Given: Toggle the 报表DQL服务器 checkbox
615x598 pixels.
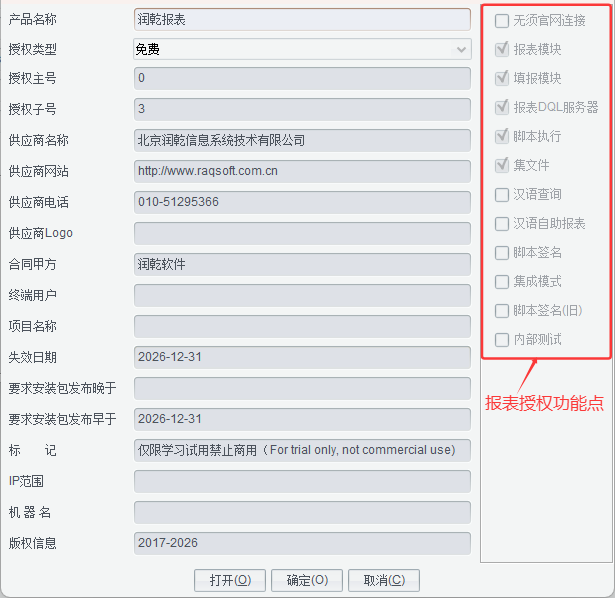Looking at the screenshot, I should point(502,107).
